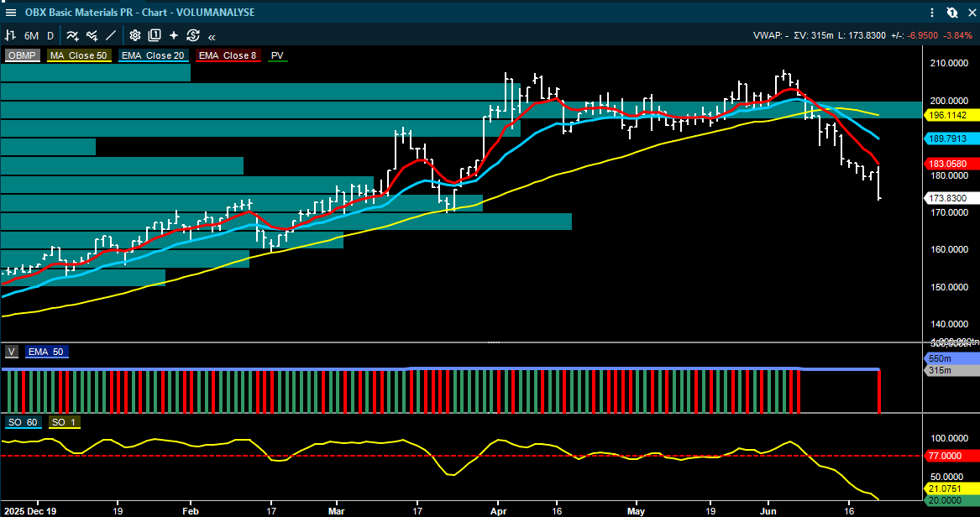Close the chart window
The height and width of the screenshot is (517, 980).
tap(970, 12)
